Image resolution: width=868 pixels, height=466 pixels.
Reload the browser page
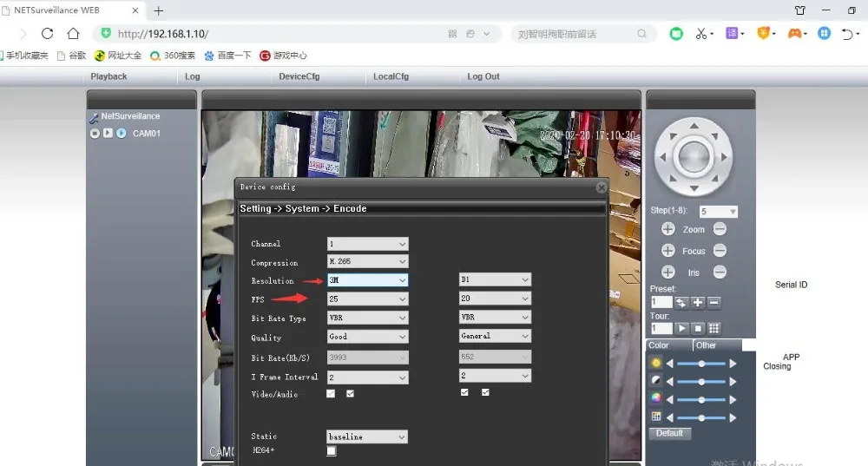coord(48,33)
